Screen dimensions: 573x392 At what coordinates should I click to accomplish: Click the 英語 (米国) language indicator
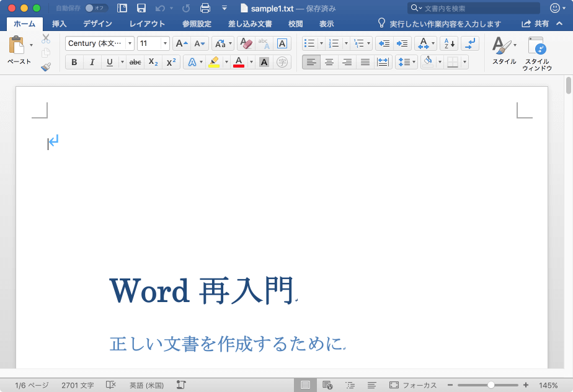pos(146,385)
